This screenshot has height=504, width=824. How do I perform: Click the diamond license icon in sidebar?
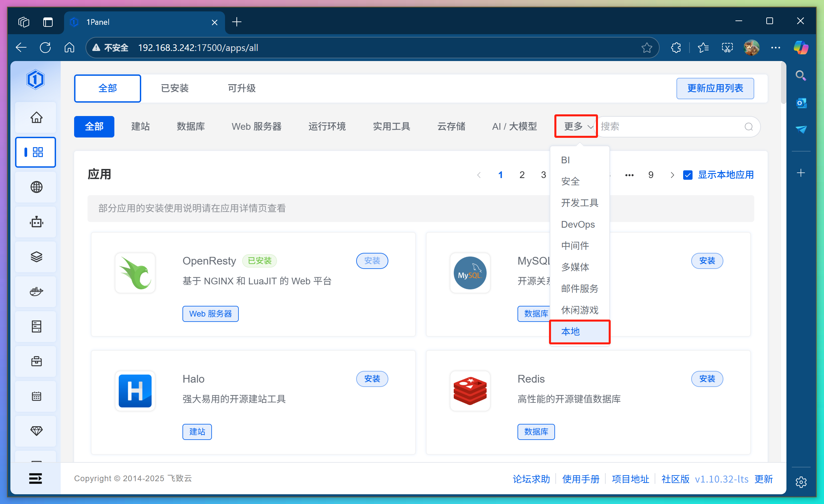click(x=36, y=431)
